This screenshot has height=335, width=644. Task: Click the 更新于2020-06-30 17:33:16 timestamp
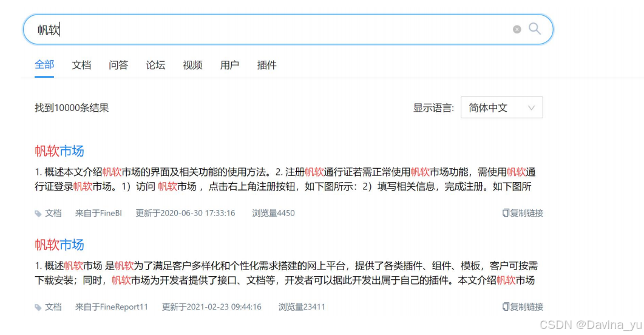click(x=185, y=213)
